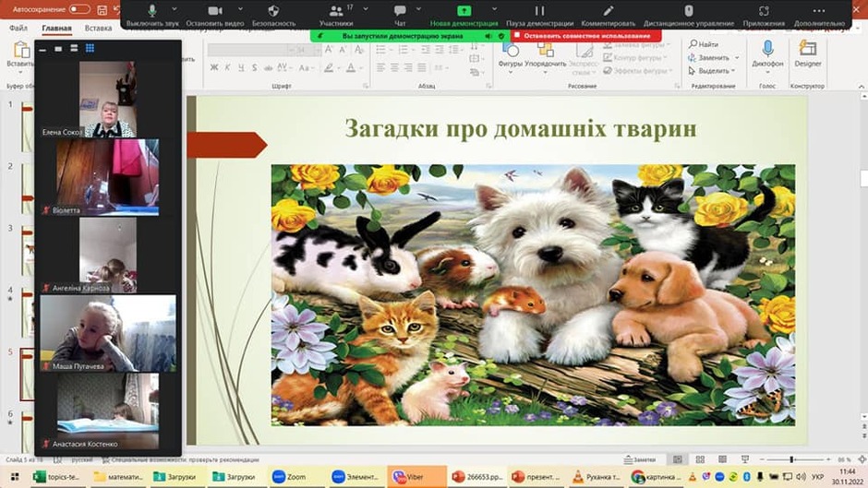Click slide title Загадки про домашніх тварин
This screenshot has width=868, height=488.
[521, 128]
